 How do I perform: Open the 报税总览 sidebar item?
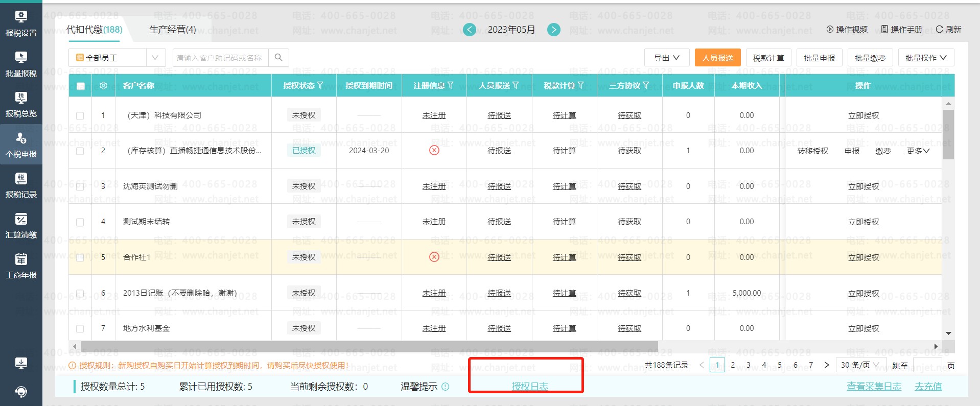pos(21,105)
